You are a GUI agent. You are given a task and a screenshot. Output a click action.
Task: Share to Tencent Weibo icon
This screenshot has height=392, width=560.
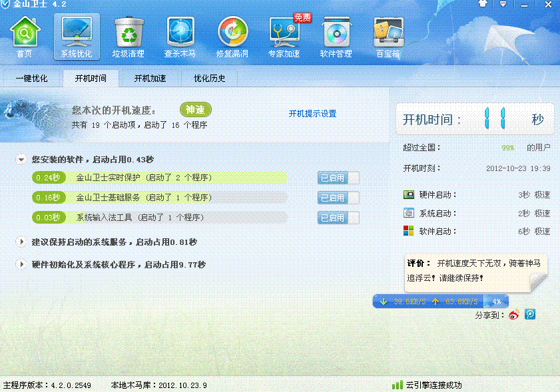coord(530,314)
